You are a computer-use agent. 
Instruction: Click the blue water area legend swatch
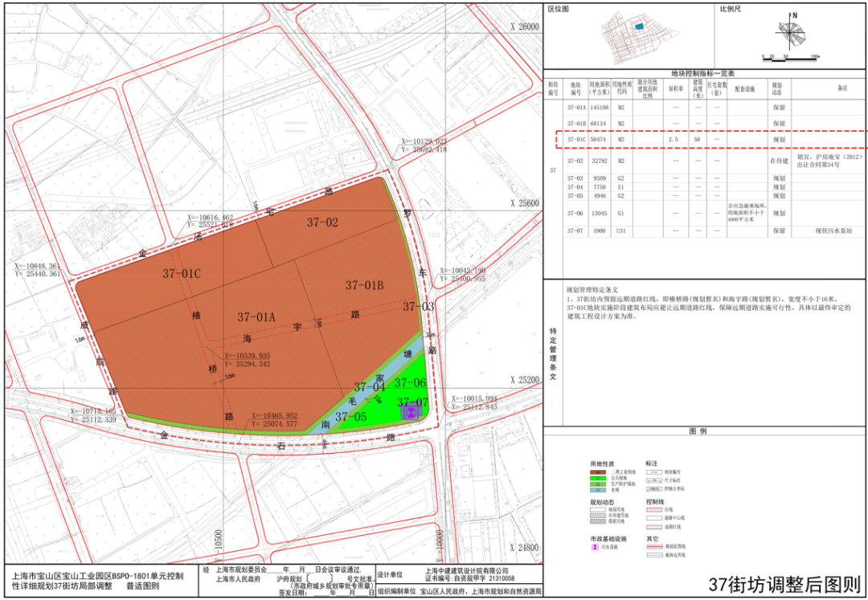[599, 490]
